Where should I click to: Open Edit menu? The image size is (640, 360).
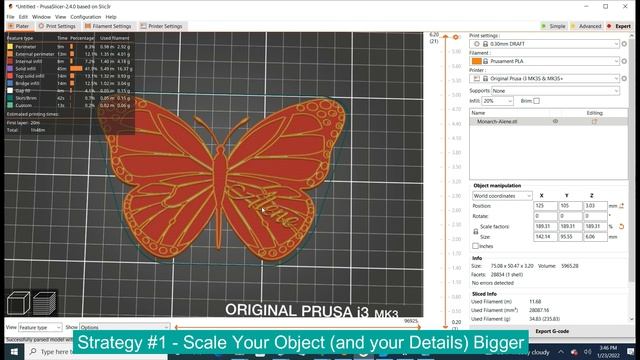tap(23, 17)
